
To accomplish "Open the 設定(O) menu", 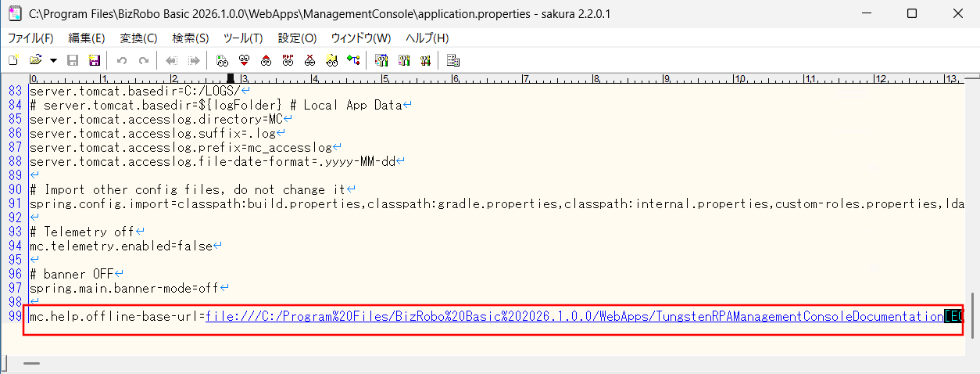I will tap(298, 38).
